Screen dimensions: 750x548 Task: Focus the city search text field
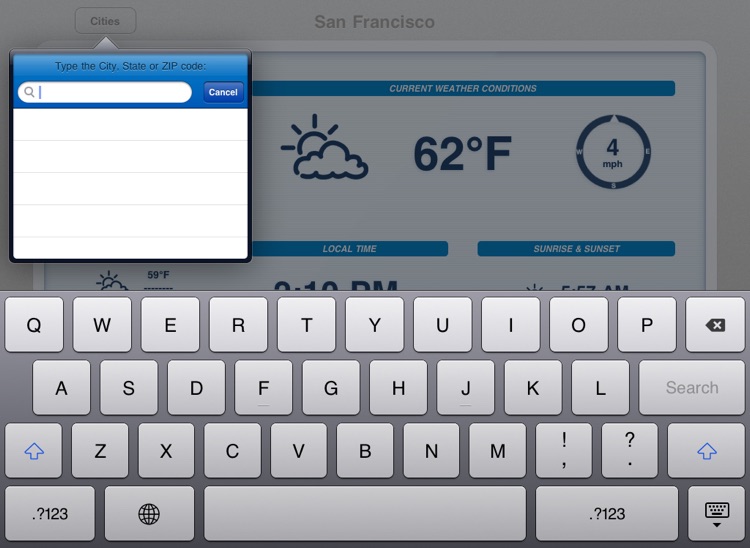point(105,92)
